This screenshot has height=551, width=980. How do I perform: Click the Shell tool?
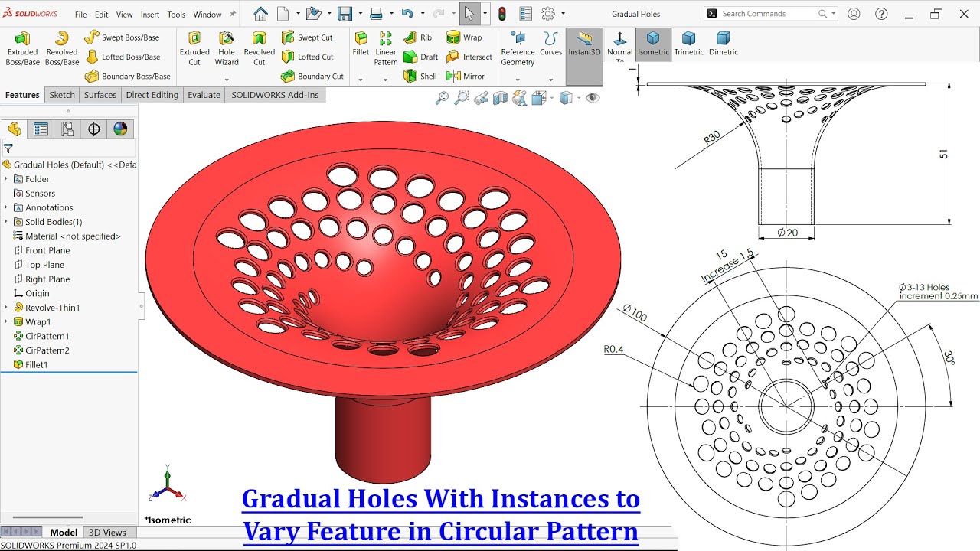click(420, 76)
